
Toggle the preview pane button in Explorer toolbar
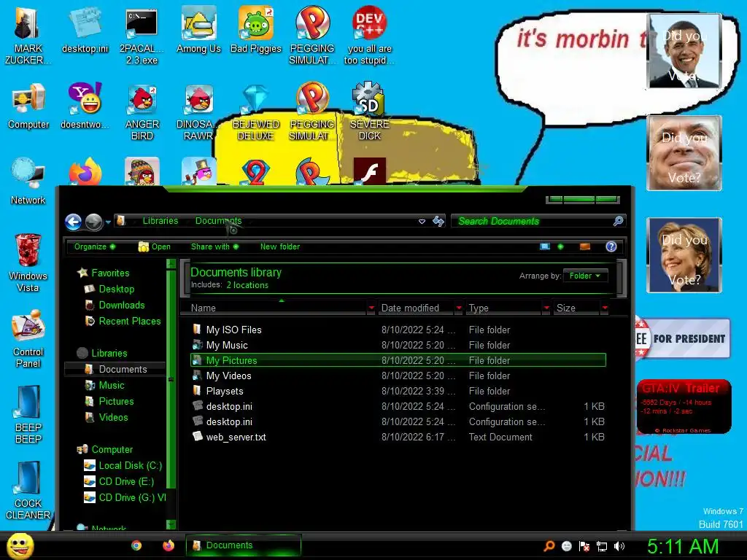point(584,246)
